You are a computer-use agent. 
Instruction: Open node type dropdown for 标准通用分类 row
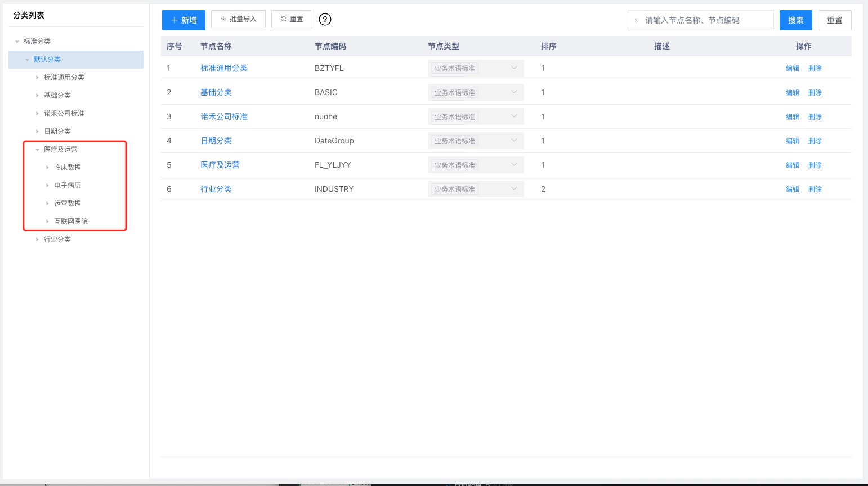(x=475, y=68)
